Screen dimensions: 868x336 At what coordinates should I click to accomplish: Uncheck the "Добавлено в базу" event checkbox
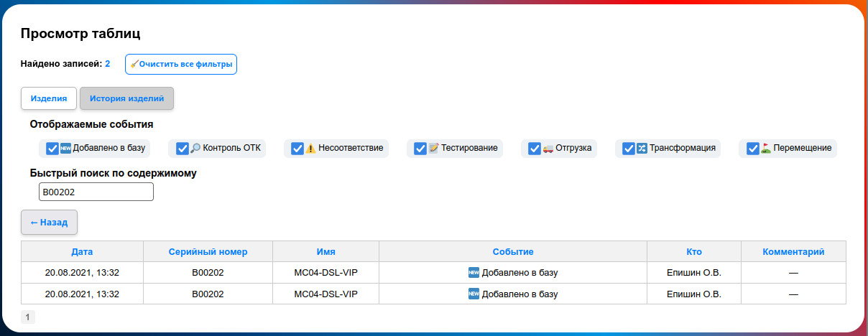click(x=52, y=149)
